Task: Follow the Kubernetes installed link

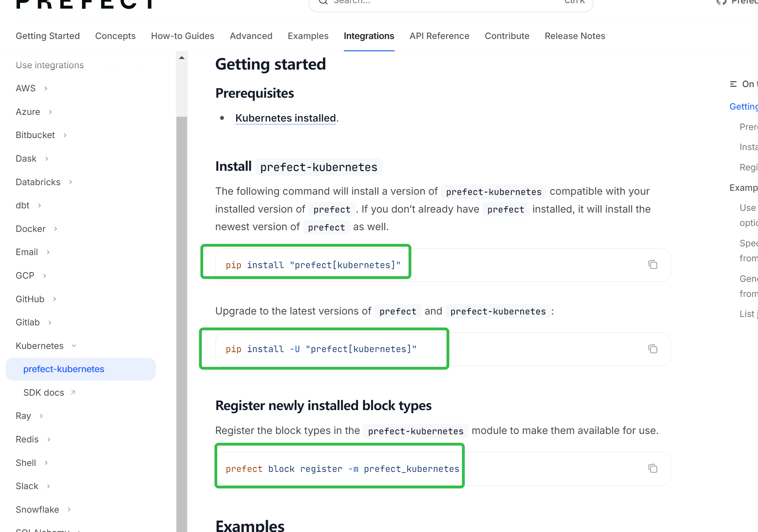Action: pos(285,118)
